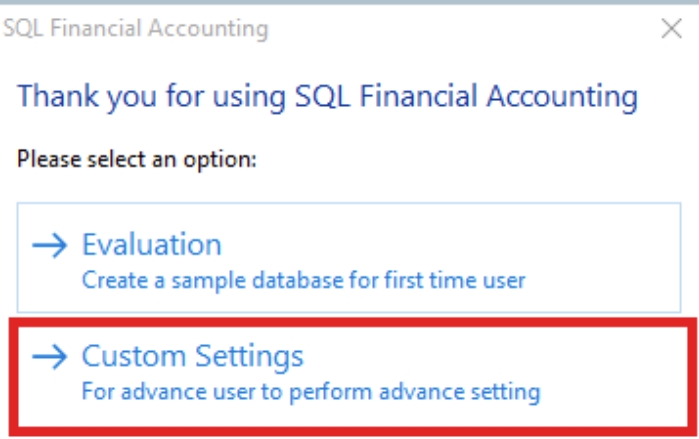Click the arrow icon beside Evaluation
The height and width of the screenshot is (439, 699).
point(50,246)
